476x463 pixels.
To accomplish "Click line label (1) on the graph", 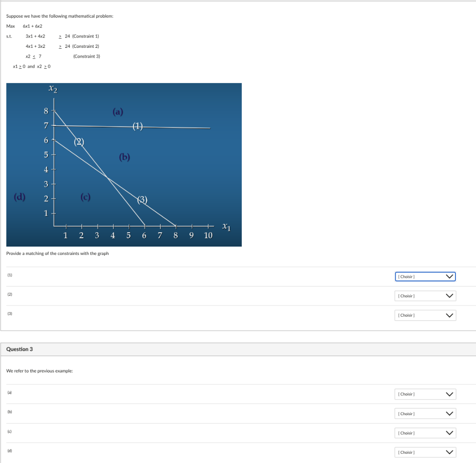I will [138, 126].
